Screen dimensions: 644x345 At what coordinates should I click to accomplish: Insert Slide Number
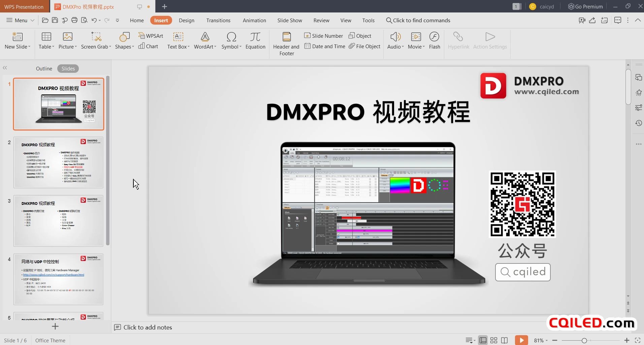[x=323, y=36]
